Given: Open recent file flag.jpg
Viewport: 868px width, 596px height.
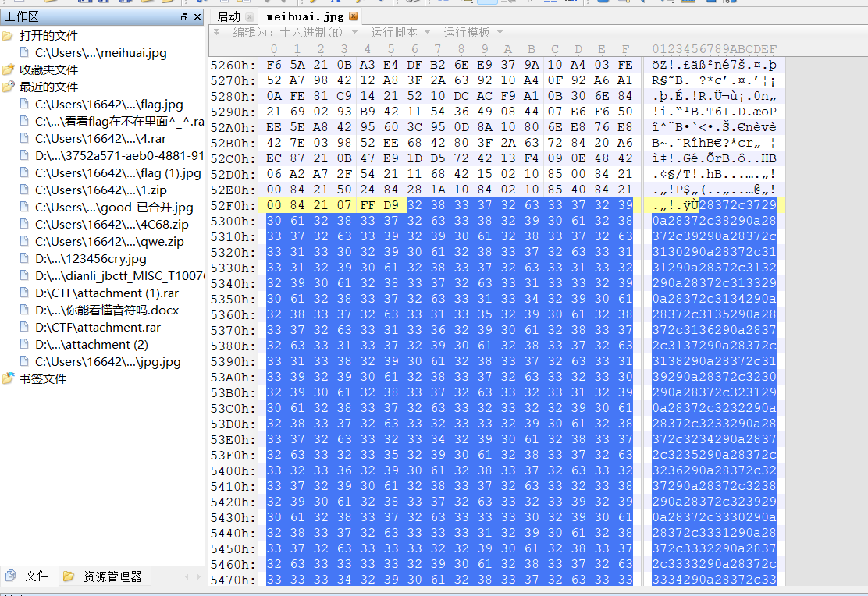Looking at the screenshot, I should click(109, 105).
